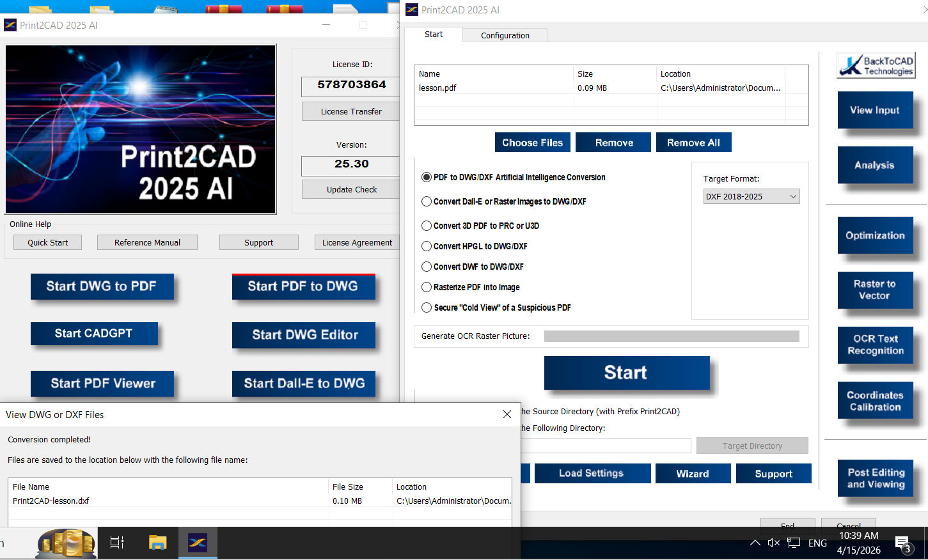The height and width of the screenshot is (560, 928).
Task: Close the View DWG or DXF Files dialog
Action: (507, 414)
